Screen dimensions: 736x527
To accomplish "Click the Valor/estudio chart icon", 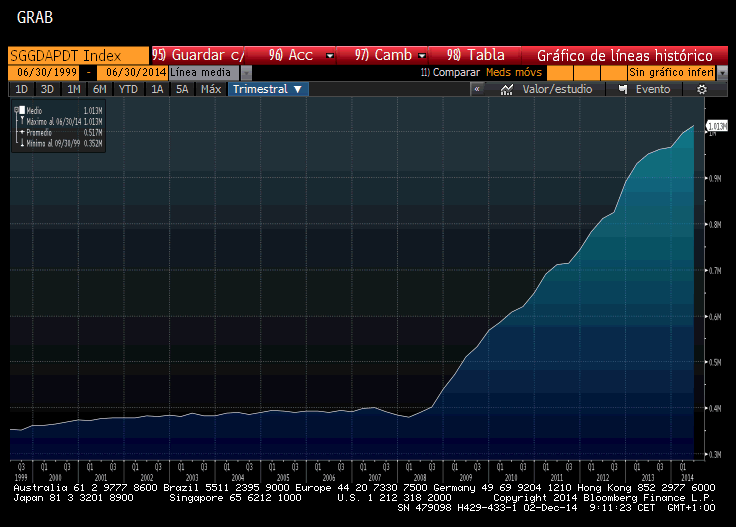I will tap(506, 90).
